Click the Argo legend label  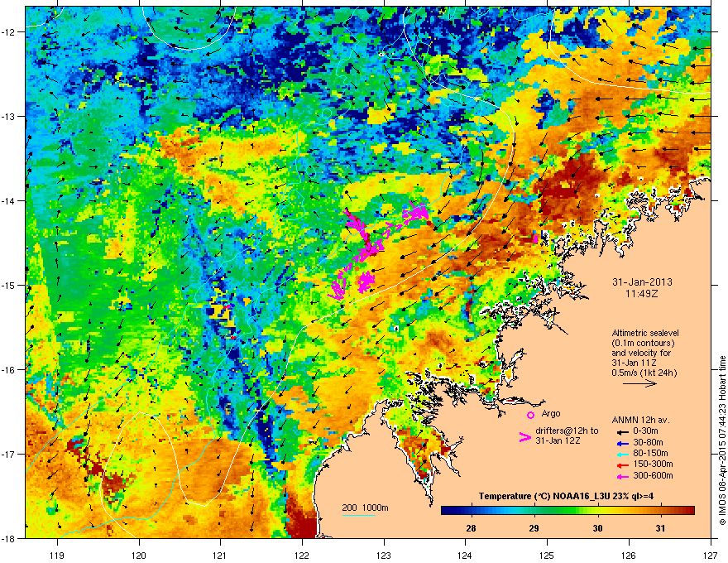pyautogui.click(x=551, y=414)
